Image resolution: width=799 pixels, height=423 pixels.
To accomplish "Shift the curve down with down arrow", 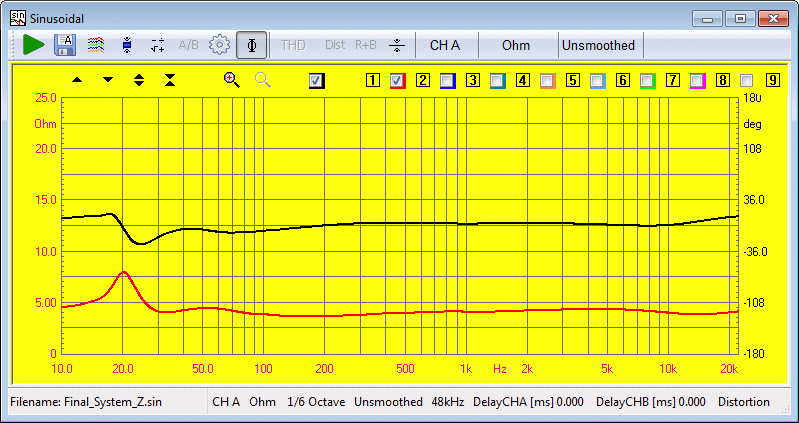I will pyautogui.click(x=108, y=80).
